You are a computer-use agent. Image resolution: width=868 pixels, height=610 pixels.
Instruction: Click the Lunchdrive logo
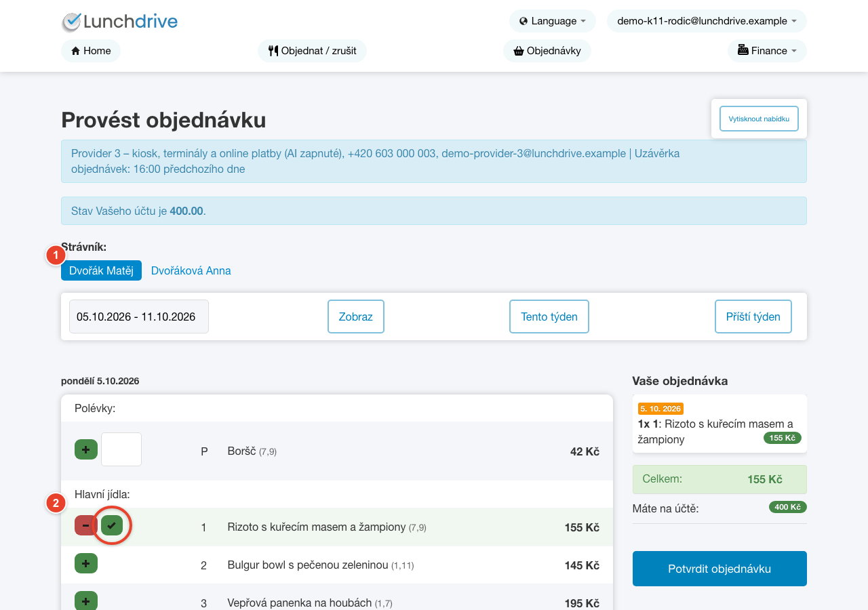pos(119,22)
